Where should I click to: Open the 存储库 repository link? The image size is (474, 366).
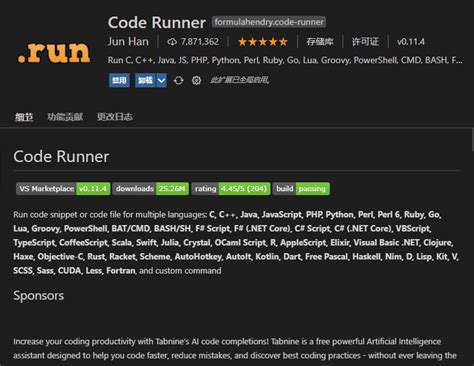point(320,42)
